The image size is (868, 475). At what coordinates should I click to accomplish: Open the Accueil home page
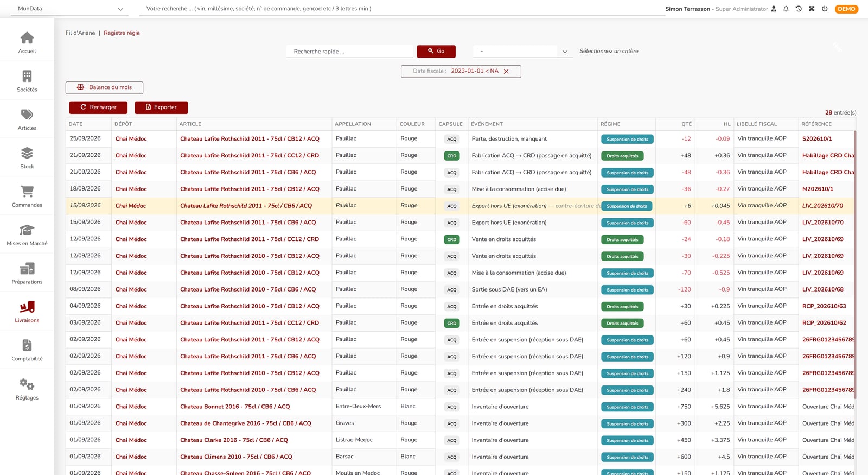(x=27, y=42)
